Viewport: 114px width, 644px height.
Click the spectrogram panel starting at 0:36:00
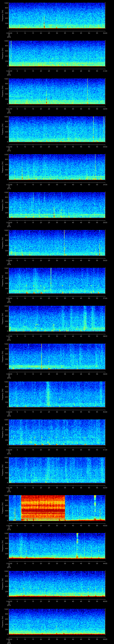(x=57, y=280)
